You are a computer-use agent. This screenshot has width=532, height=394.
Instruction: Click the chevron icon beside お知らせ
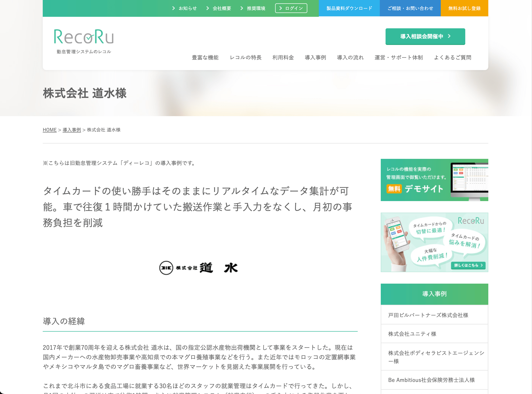click(x=173, y=8)
